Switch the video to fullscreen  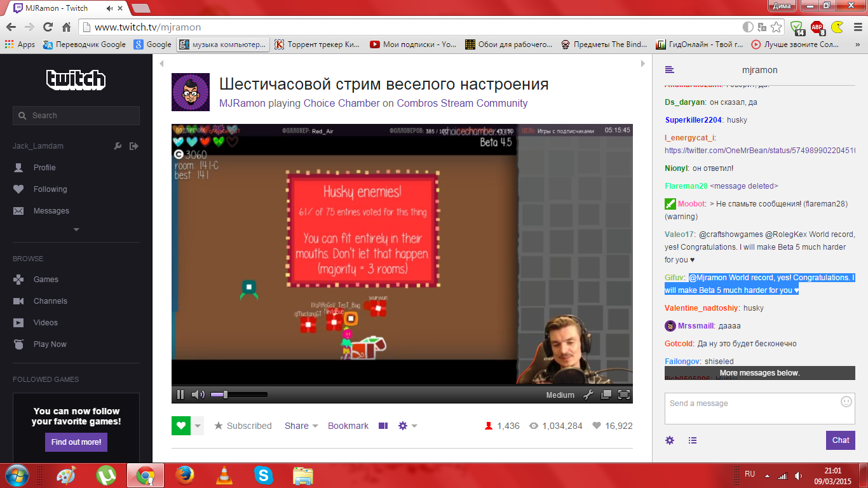point(623,395)
